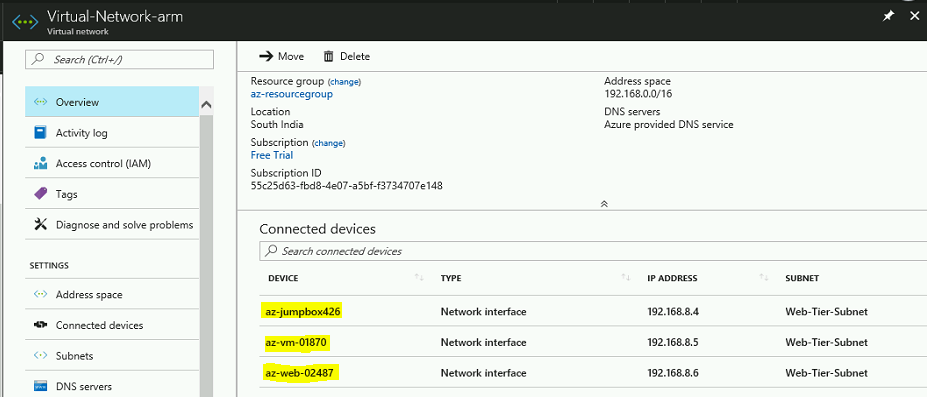Open the Subnets settings page
This screenshot has width=927, height=397.
(x=112, y=356)
